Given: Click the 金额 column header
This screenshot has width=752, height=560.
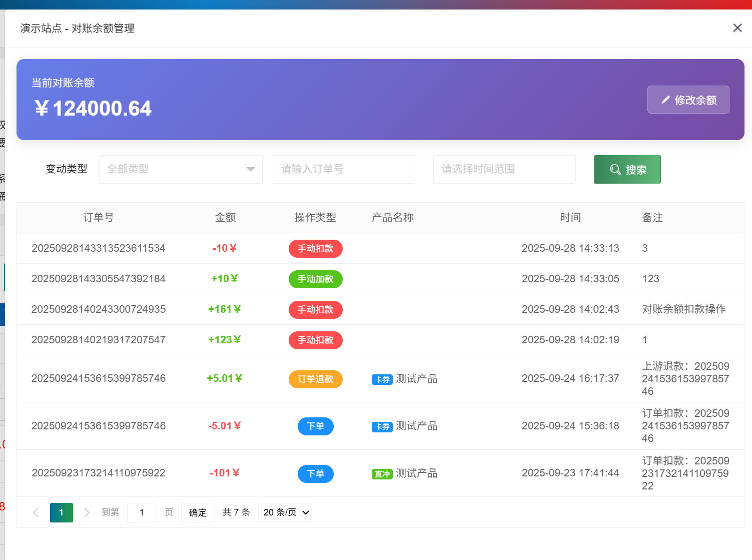Looking at the screenshot, I should click(225, 218).
